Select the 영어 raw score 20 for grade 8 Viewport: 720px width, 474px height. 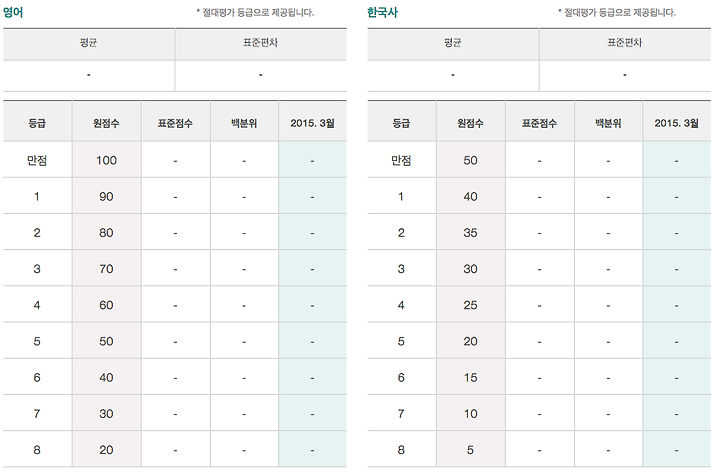click(x=106, y=450)
